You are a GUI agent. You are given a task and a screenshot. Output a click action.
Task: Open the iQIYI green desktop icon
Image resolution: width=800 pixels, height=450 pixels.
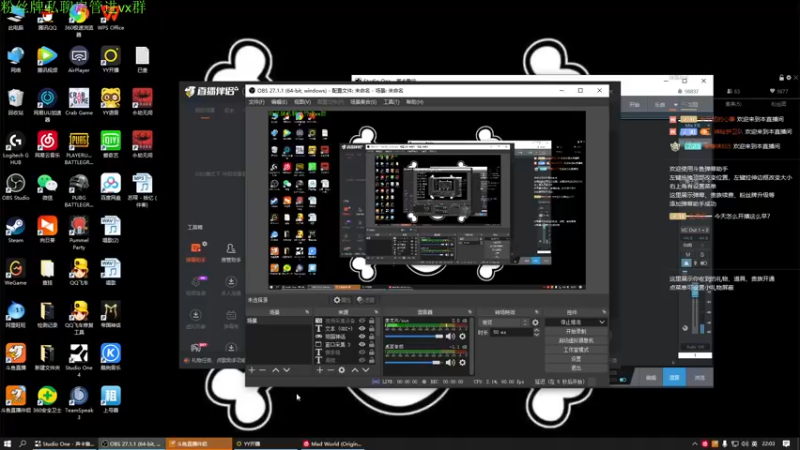110,144
